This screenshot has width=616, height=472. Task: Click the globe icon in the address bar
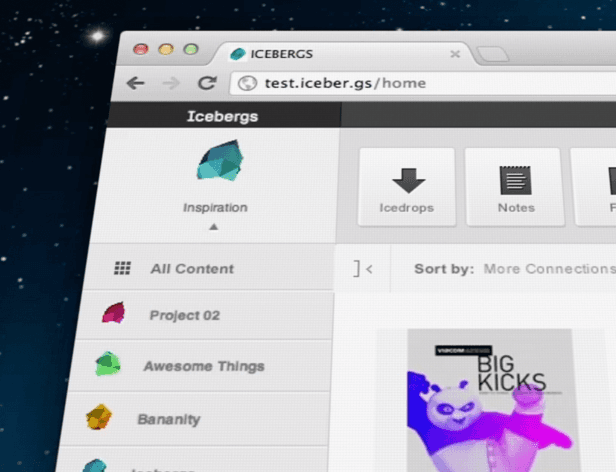point(248,83)
